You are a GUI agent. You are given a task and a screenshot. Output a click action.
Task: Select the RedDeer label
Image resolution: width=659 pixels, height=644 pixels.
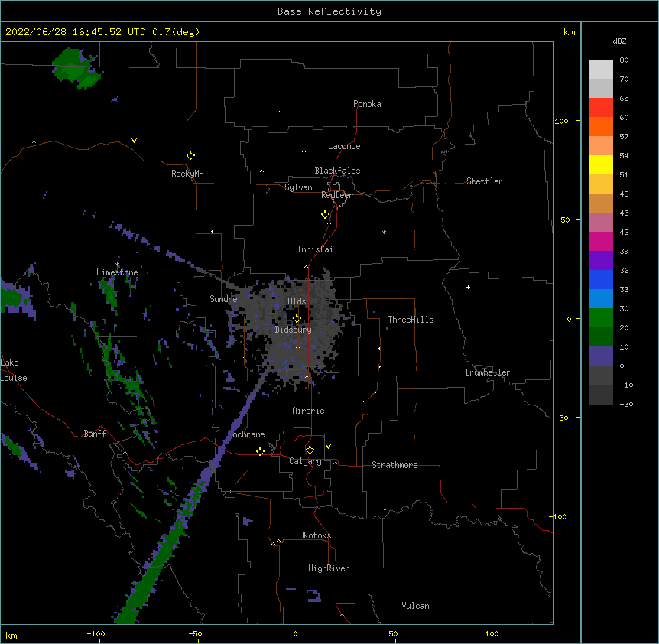click(x=336, y=195)
